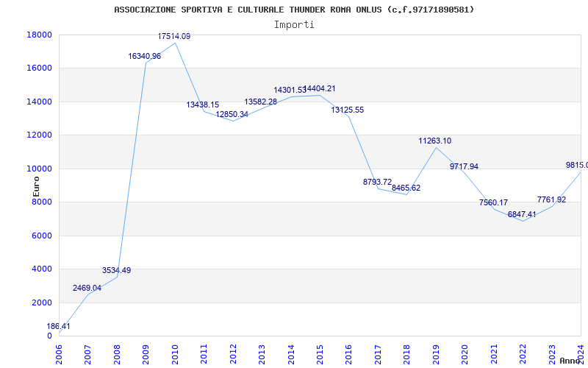588x368 pixels.
Task: Click x-axis year 2012
Action: [x=233, y=354]
